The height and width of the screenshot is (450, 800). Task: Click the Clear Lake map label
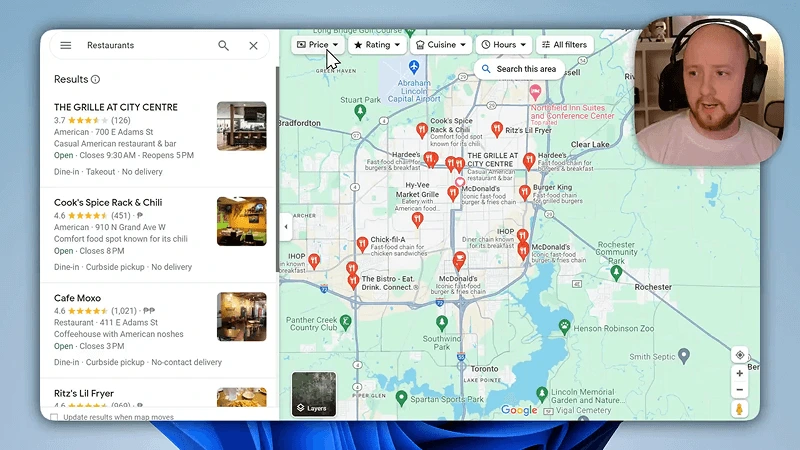point(590,144)
